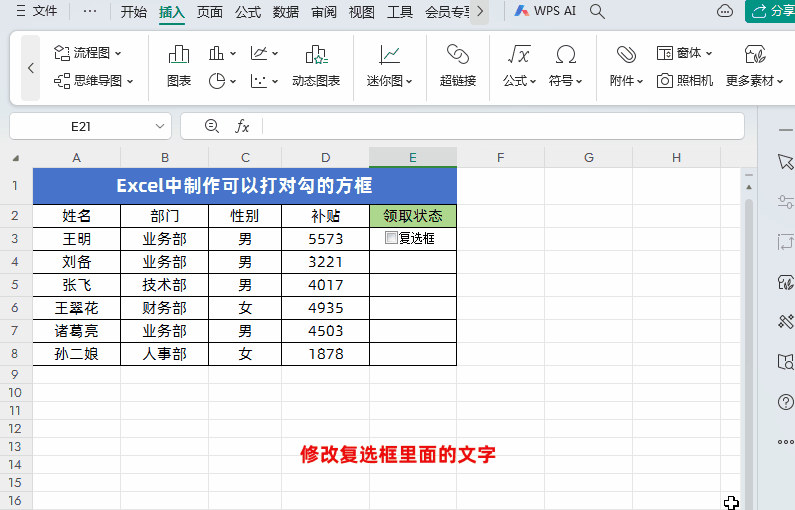
Task: Open the 文件 menu
Action: (37, 11)
